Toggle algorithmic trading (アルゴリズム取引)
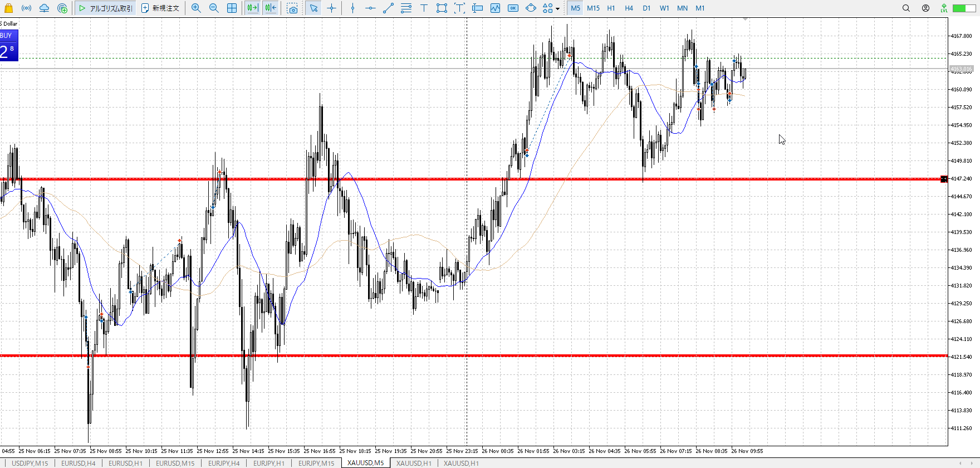The width and height of the screenshot is (980, 468). [105, 8]
